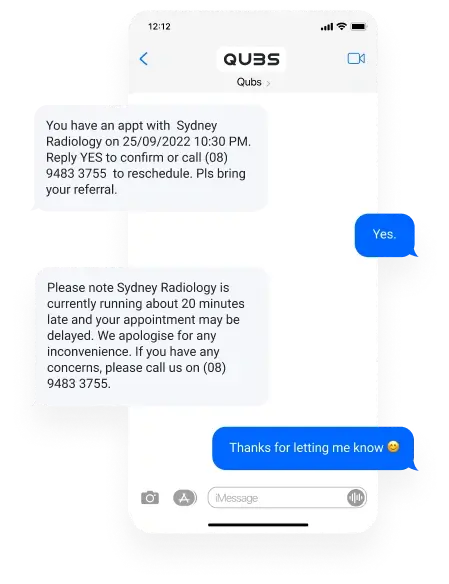Viewport: 449px width, 584px height.
Task: Tap the date 25/09/2022 10:30 PM
Action: (x=185, y=142)
